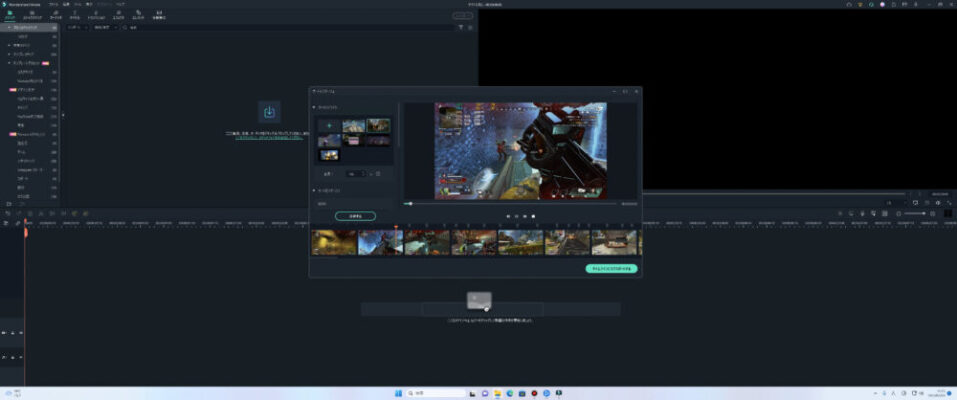
Task: Select the Instagram Story category row
Action: (x=30, y=169)
